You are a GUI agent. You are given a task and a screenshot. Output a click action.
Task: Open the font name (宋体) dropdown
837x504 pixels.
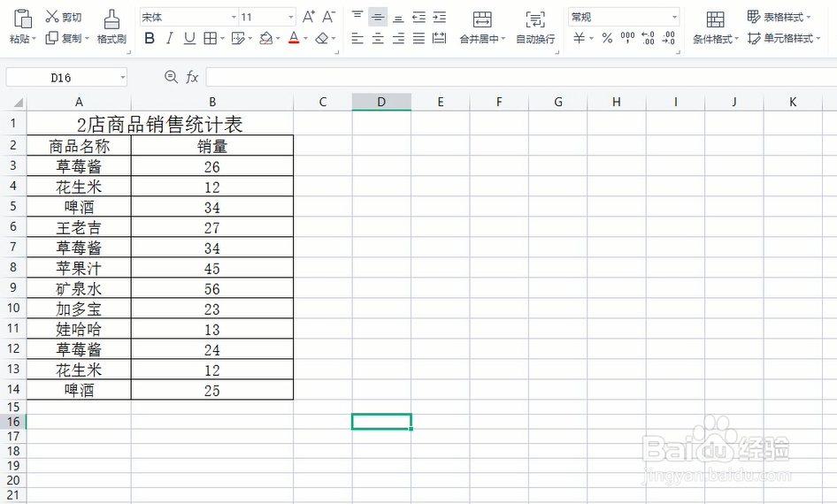234,17
